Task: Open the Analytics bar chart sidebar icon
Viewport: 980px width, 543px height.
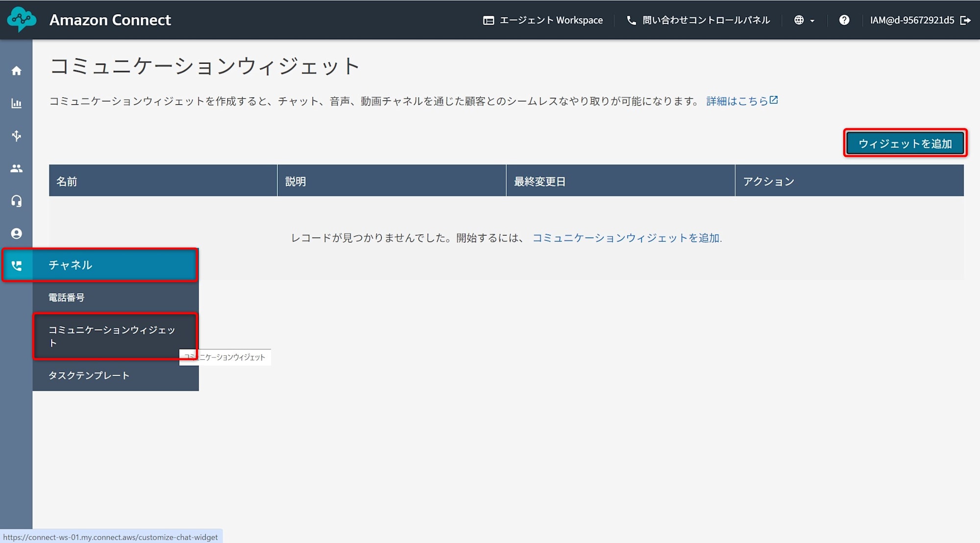Action: coord(16,103)
